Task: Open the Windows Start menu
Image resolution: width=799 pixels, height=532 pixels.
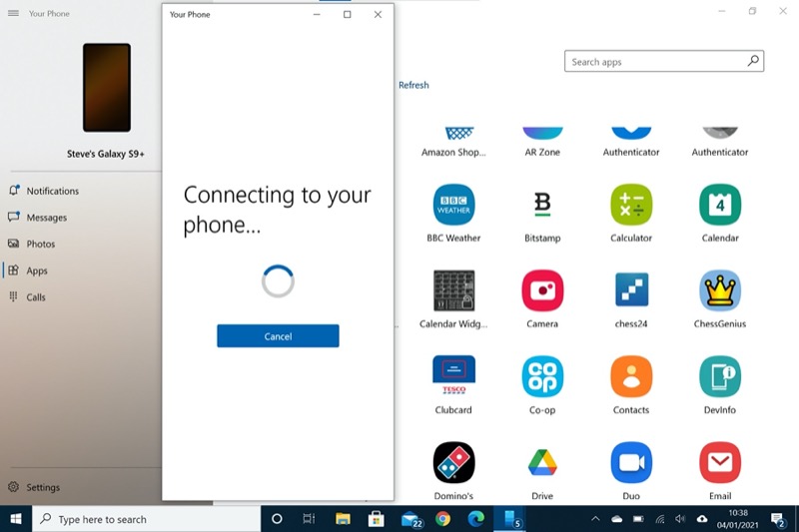Action: click(x=16, y=519)
